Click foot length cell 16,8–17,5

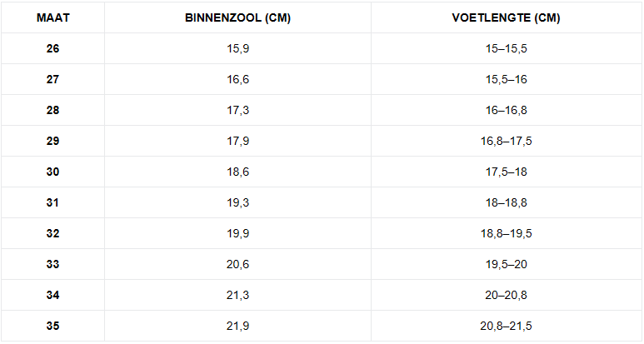point(506,142)
